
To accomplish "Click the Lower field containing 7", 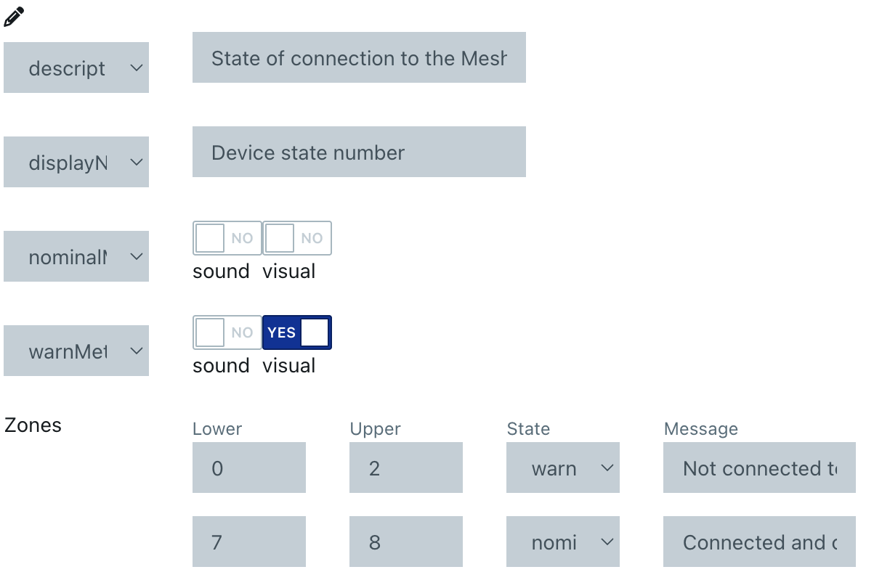I will [249, 542].
